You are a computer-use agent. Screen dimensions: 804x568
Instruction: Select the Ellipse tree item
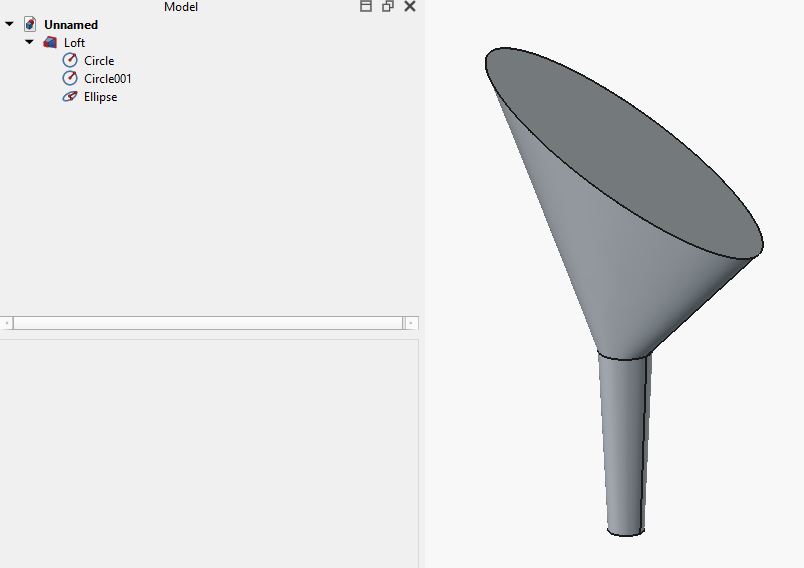point(100,97)
